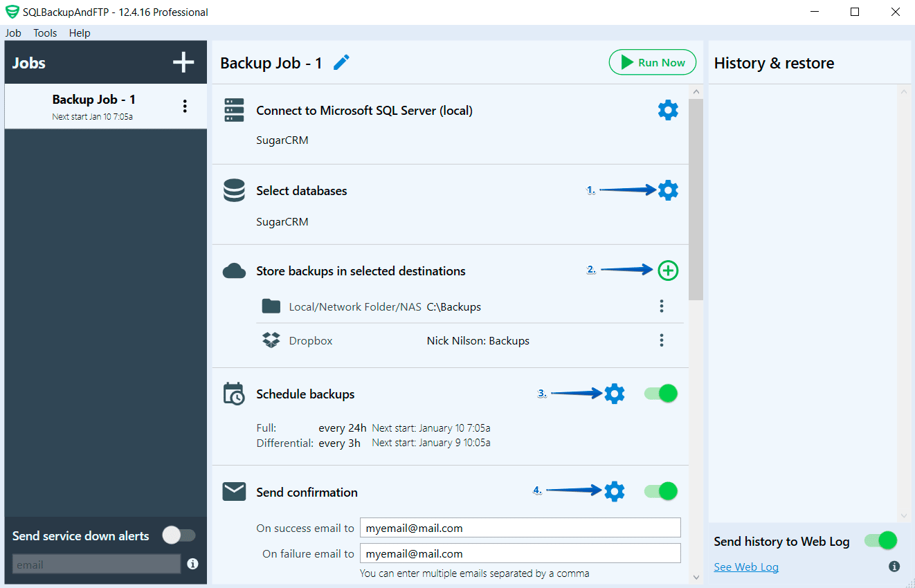Click the History panel scroll-up arrow
The height and width of the screenshot is (588, 915).
tap(903, 92)
